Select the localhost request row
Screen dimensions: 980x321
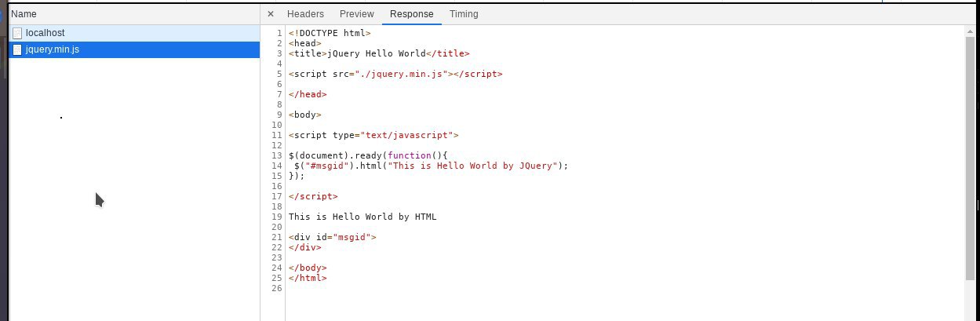pyautogui.click(x=134, y=33)
